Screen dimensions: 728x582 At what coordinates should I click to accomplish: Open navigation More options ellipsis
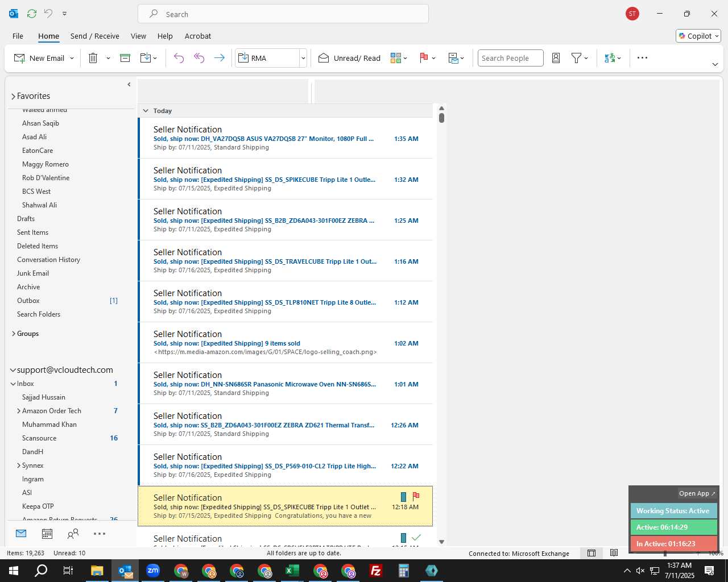pyautogui.click(x=100, y=534)
